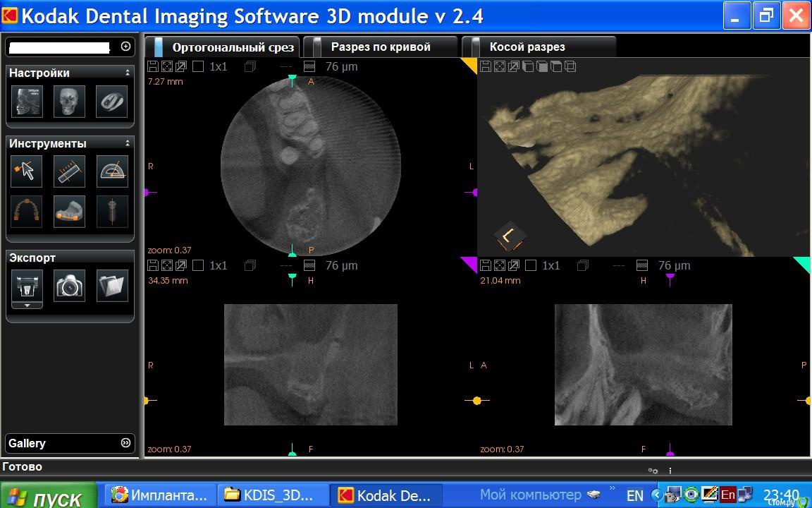Choose the protractor angle measurement tool

[112, 171]
